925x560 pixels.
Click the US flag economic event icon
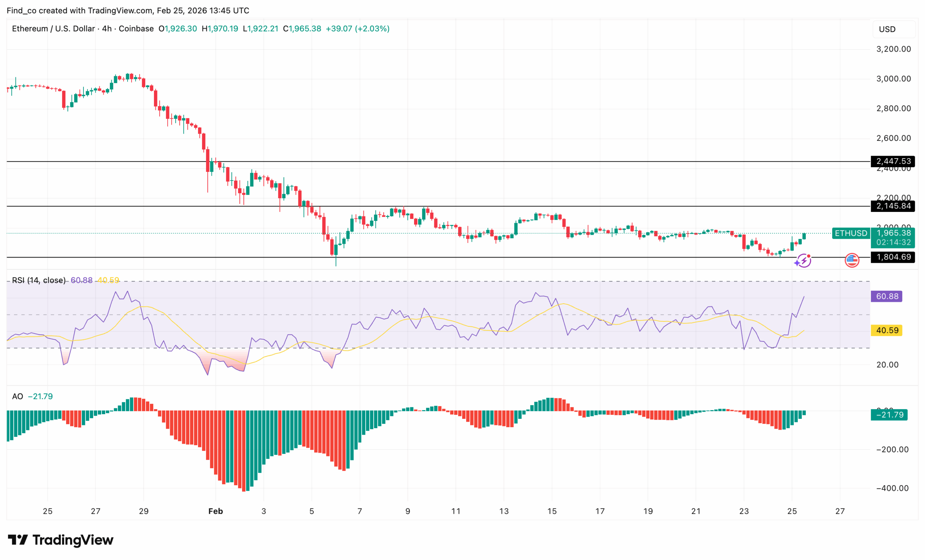[x=852, y=260]
